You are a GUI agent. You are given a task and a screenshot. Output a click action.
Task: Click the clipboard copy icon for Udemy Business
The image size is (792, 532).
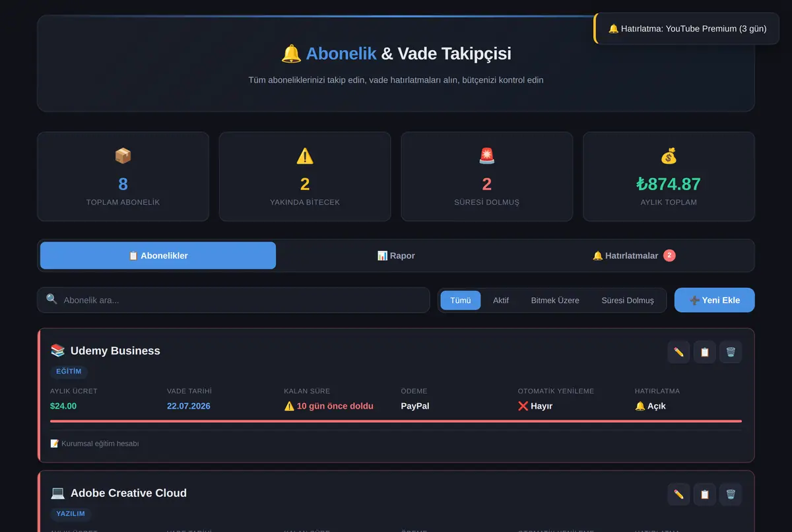click(704, 352)
